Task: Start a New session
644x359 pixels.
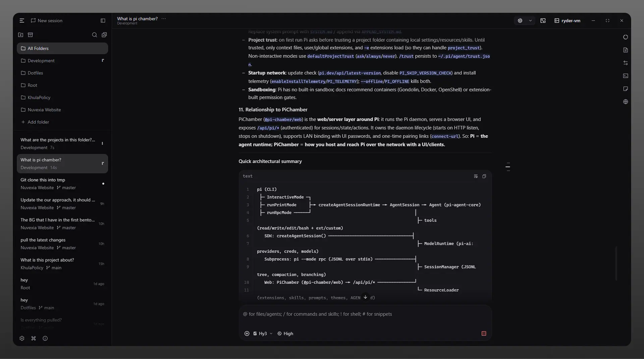Action: pos(47,20)
